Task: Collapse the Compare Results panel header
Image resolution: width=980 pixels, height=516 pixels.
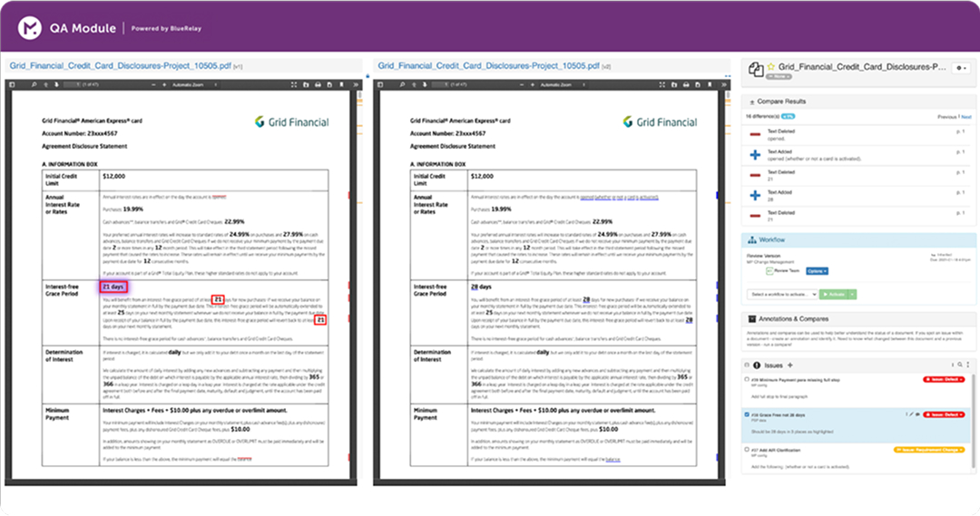Action: pyautogui.click(x=858, y=102)
